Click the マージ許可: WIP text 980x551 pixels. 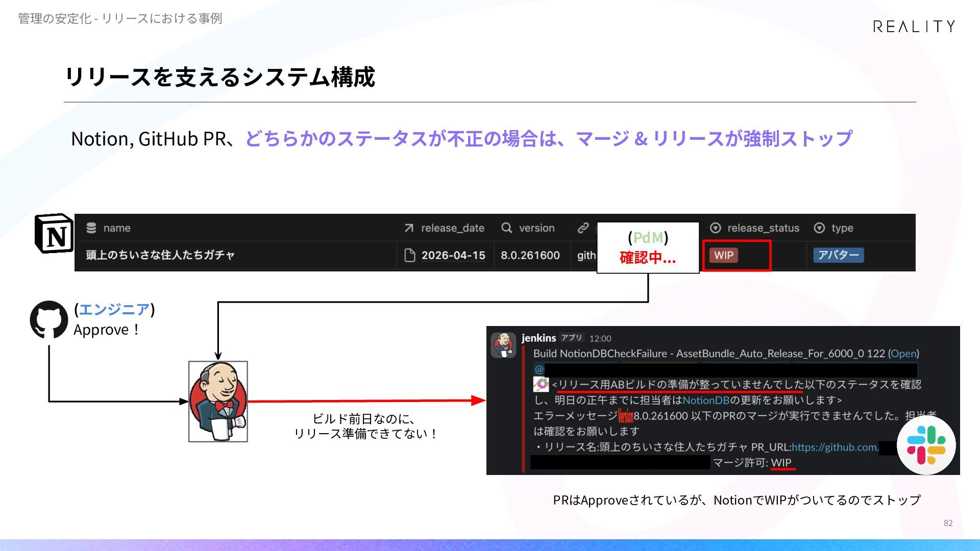point(752,463)
